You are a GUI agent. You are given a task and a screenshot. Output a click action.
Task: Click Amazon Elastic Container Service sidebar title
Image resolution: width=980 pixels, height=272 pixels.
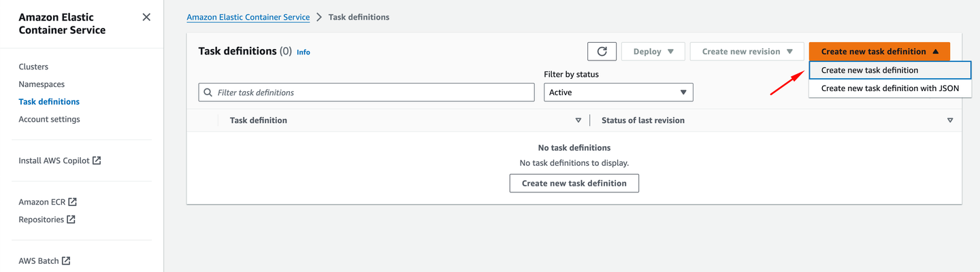(x=62, y=24)
